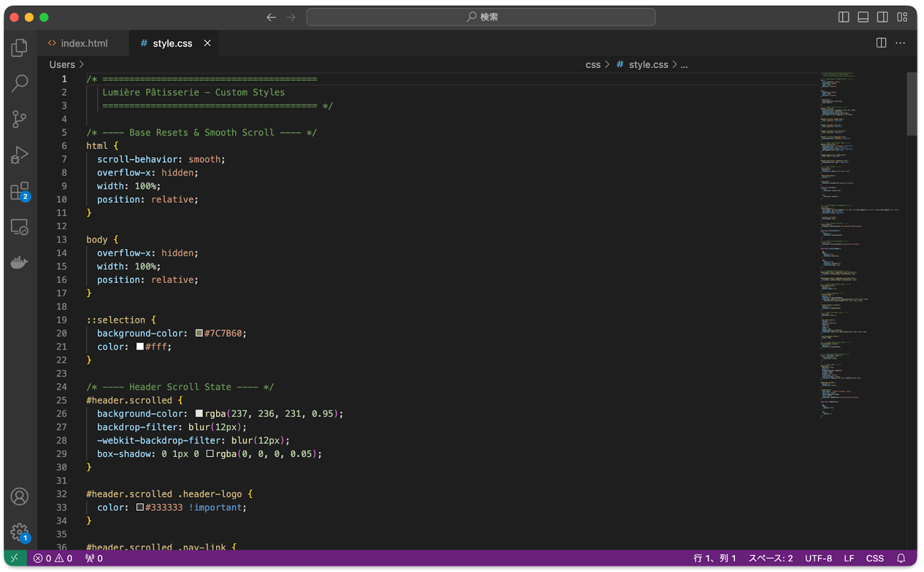Open the editor's more actions menu
This screenshot has height=572, width=924.
point(900,43)
